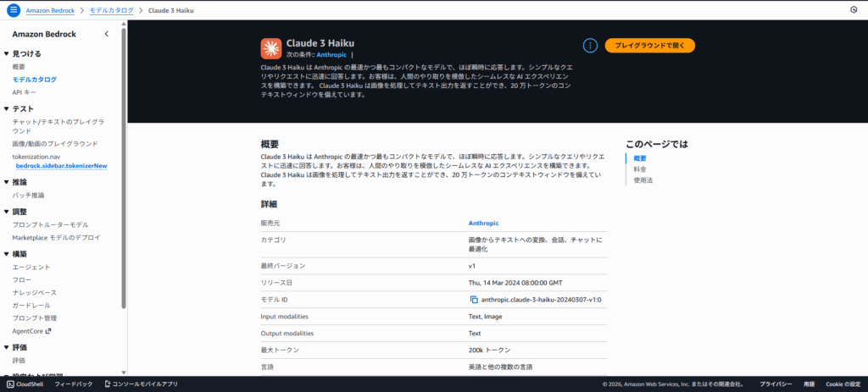Open Marketplace モデルのデプロイ

[57, 237]
